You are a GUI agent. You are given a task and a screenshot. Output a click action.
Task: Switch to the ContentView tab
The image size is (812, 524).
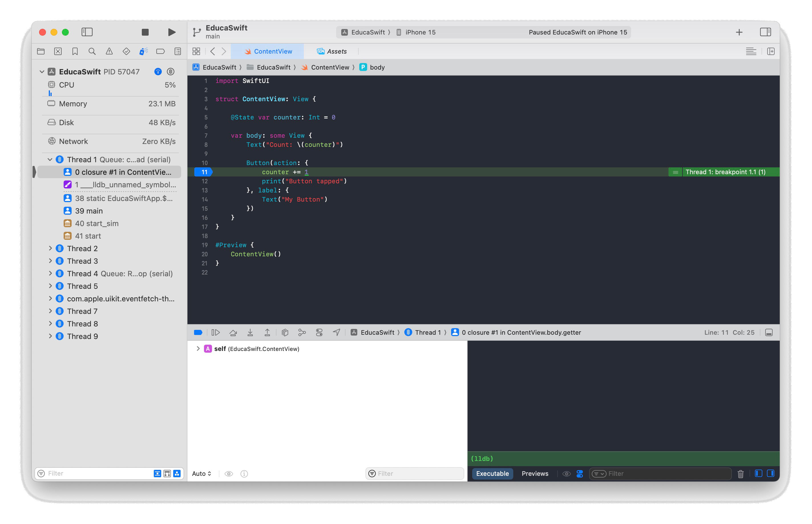(268, 51)
